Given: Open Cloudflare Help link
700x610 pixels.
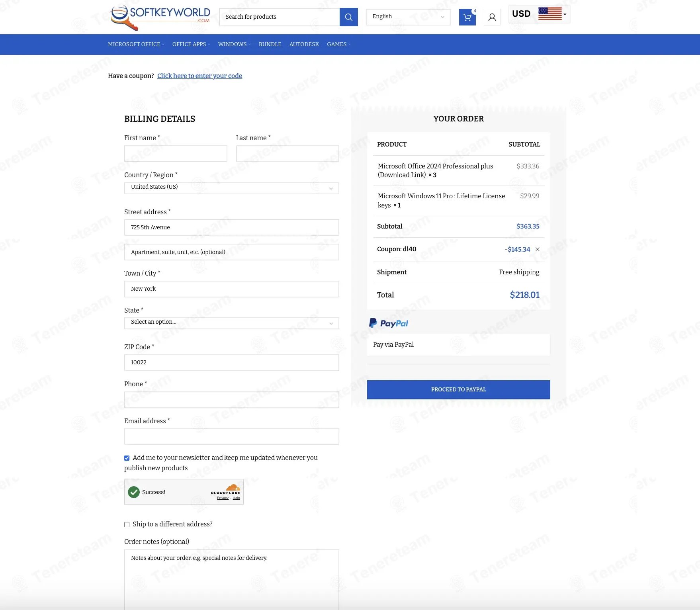Looking at the screenshot, I should click(x=237, y=498).
